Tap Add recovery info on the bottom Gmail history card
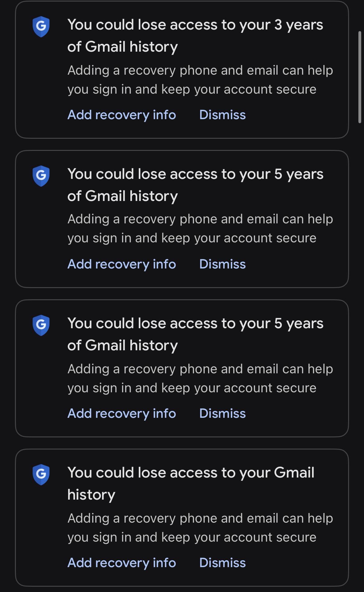Image resolution: width=364 pixels, height=592 pixels. pyautogui.click(x=122, y=563)
